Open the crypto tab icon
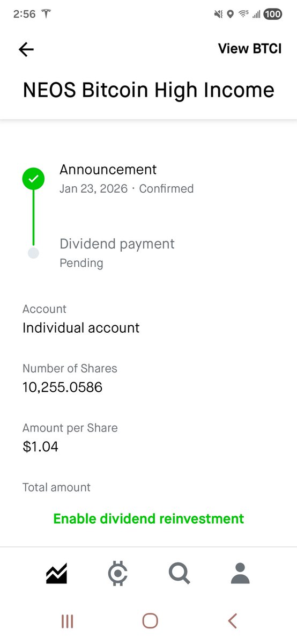The image size is (297, 644). click(x=117, y=574)
